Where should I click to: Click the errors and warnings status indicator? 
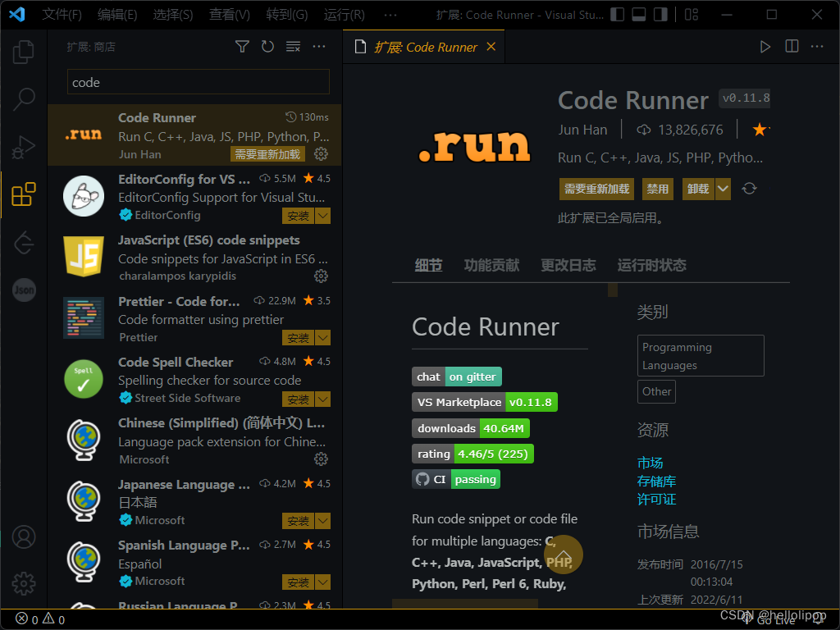tap(40, 619)
